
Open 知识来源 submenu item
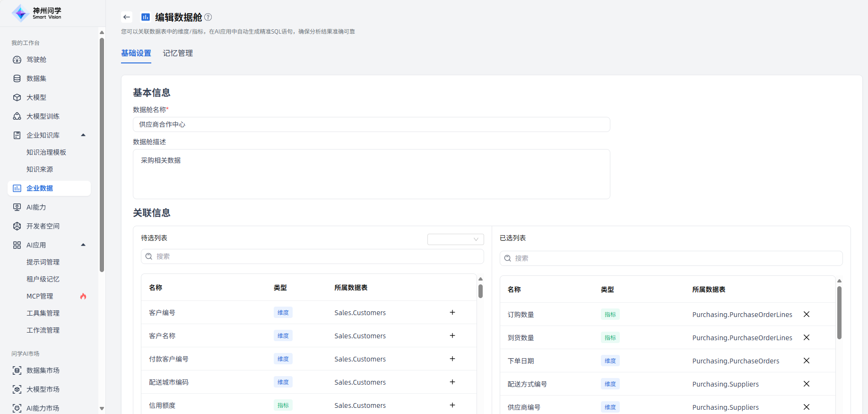[x=40, y=169]
